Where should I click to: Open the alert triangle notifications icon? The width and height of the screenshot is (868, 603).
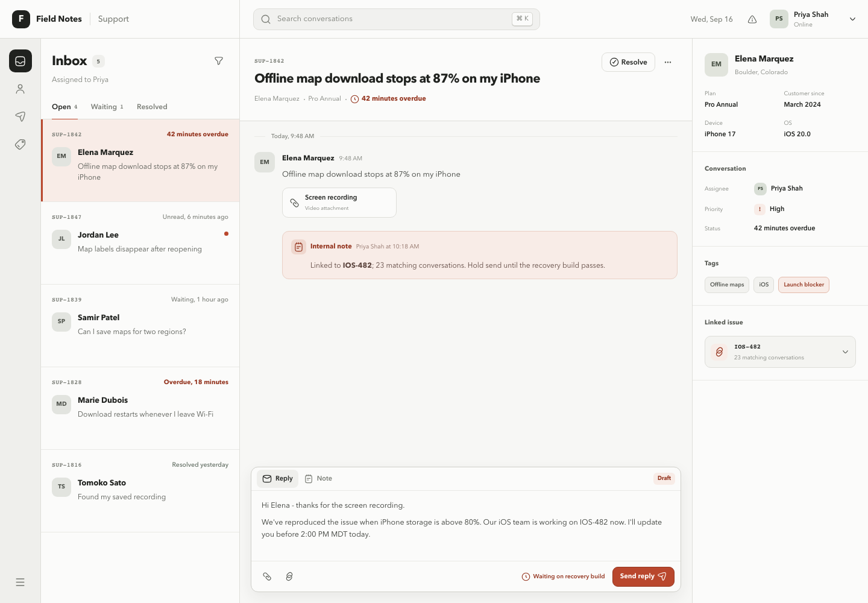[752, 19]
